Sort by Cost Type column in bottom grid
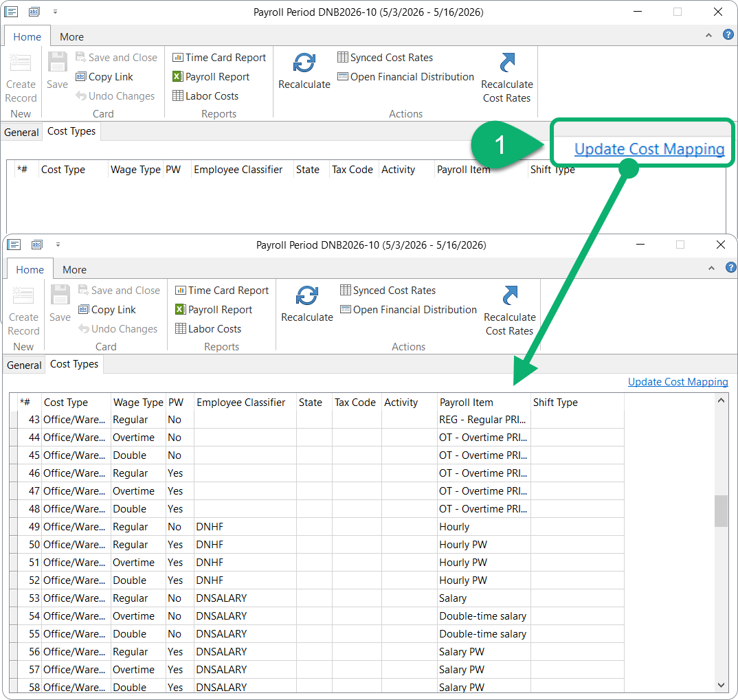The width and height of the screenshot is (738, 700). click(x=76, y=403)
